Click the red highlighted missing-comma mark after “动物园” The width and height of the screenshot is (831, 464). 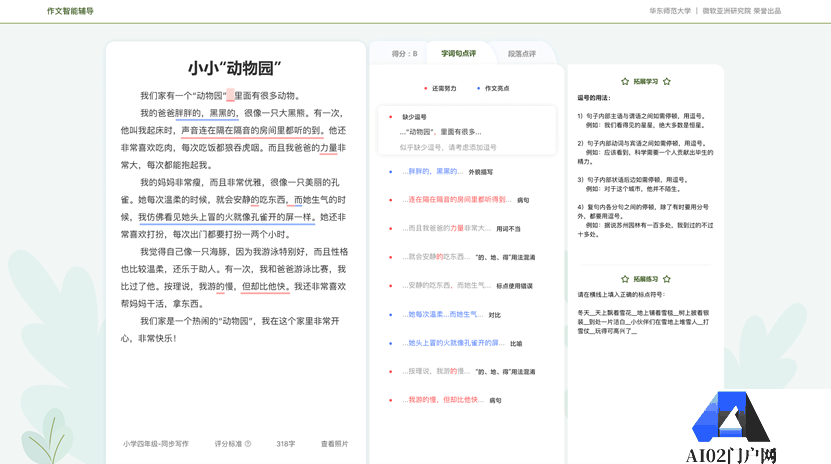click(230, 95)
